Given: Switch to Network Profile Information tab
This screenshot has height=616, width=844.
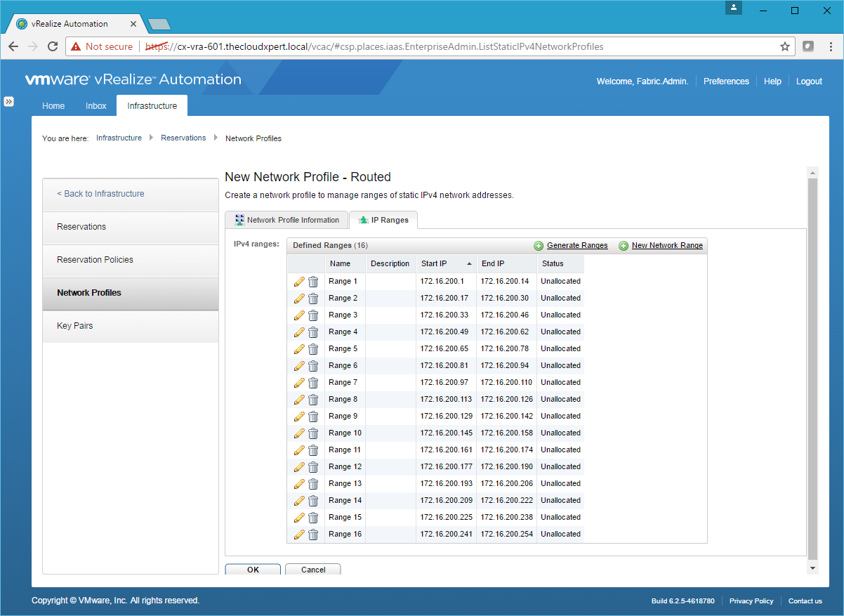Looking at the screenshot, I should click(287, 220).
